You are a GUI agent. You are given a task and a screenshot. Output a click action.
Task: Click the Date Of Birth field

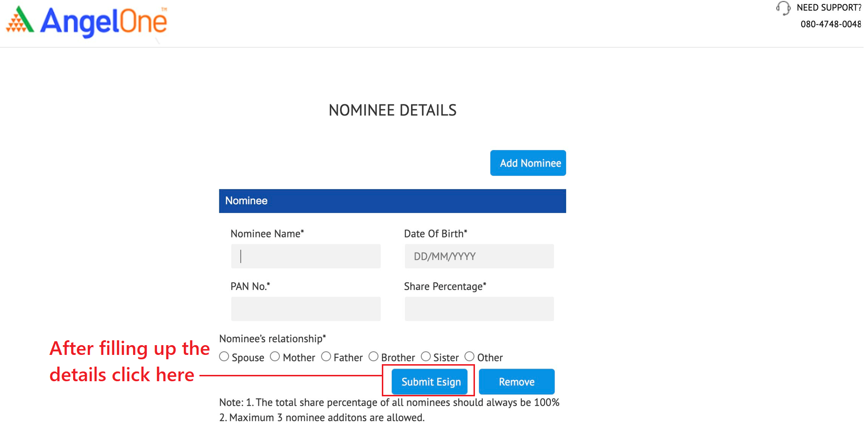[479, 256]
